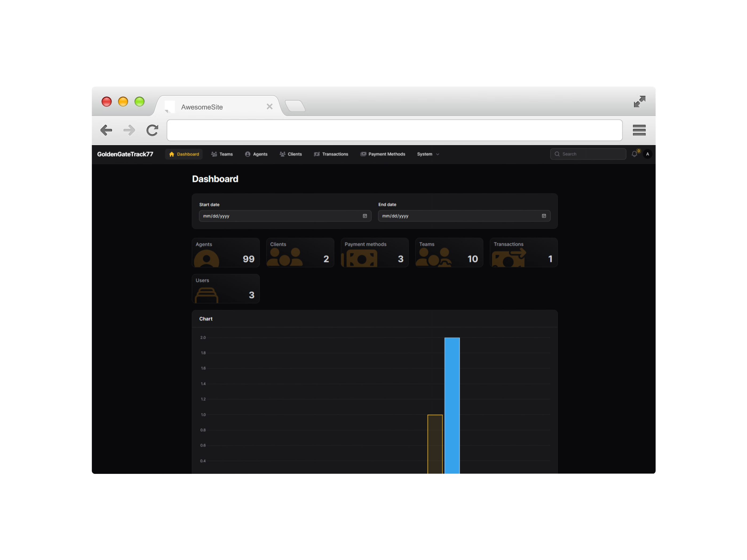Click the GoldenGateTrack77 brand link

point(125,154)
